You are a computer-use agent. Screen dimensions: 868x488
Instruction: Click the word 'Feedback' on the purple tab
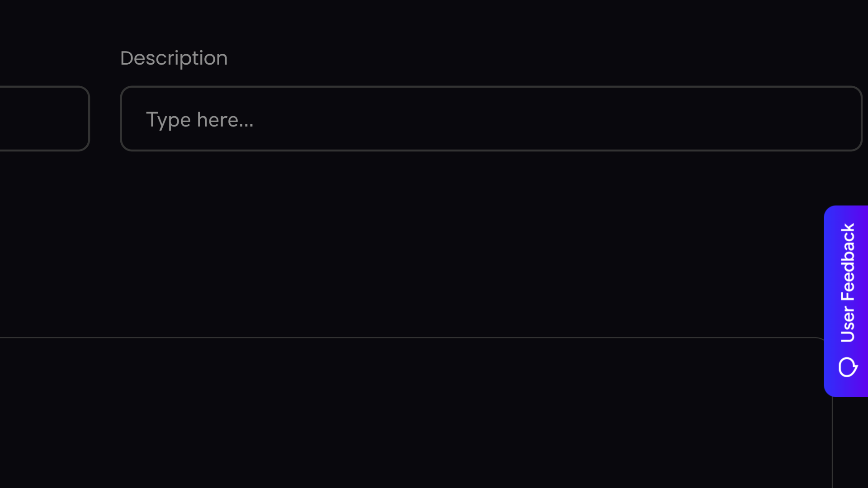848,262
